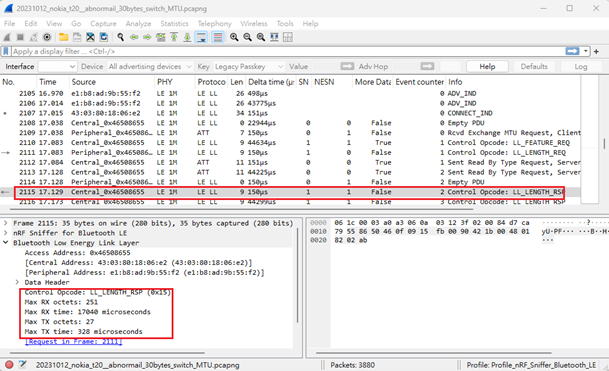Open the Analyze menu
Image resolution: width=609 pixels, height=371 pixels.
(138, 24)
